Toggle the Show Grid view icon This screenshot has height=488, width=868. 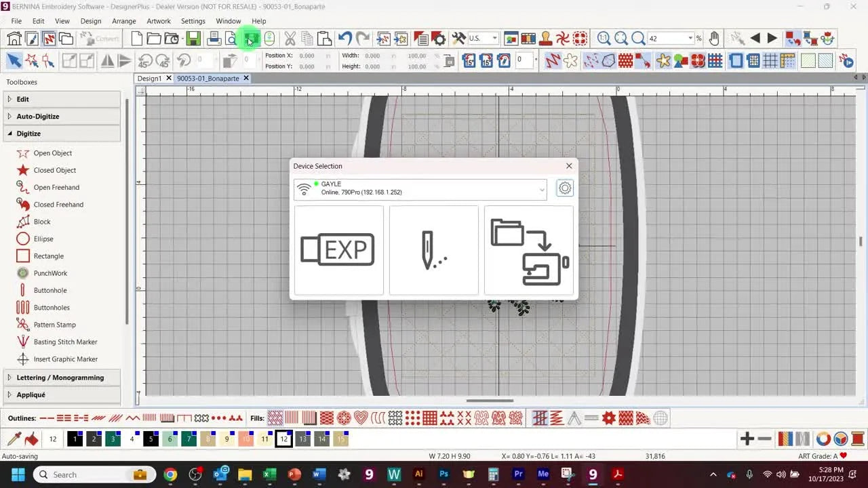(x=770, y=62)
